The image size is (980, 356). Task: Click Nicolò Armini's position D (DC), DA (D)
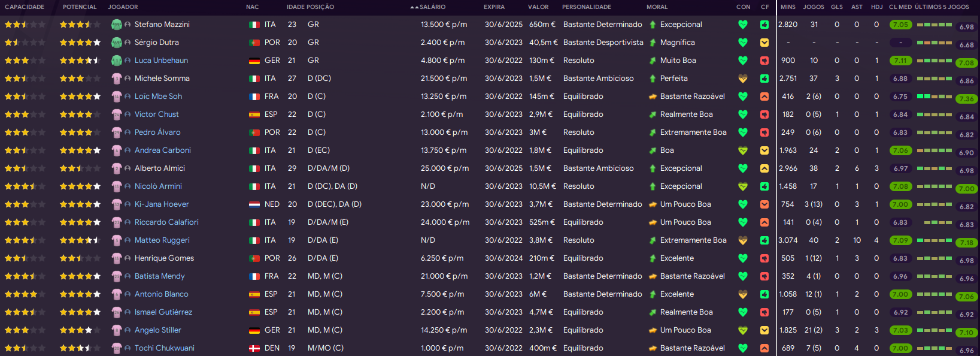pyautogui.click(x=332, y=186)
